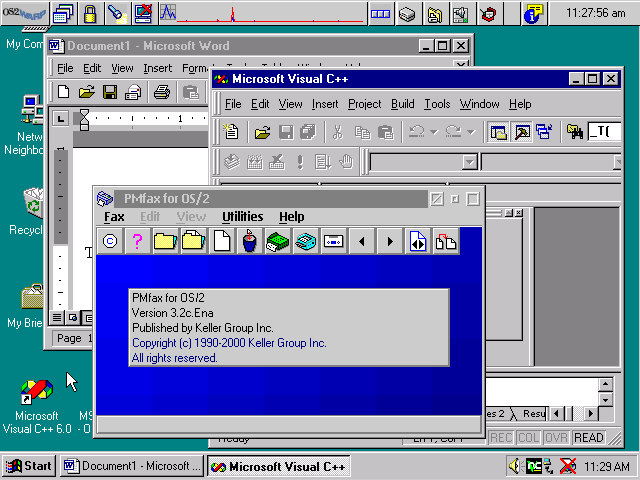Click the Save All icon in Visual C++
Image resolution: width=640 pixels, height=480 pixels.
(x=308, y=132)
